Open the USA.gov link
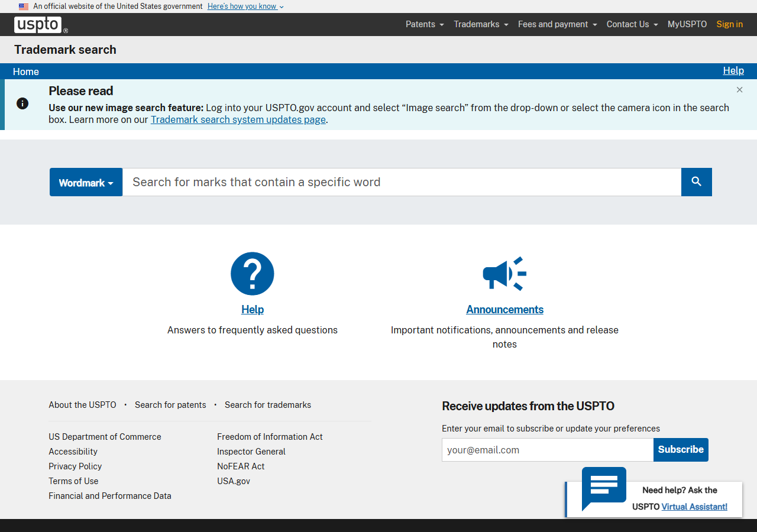The image size is (757, 532). (234, 481)
